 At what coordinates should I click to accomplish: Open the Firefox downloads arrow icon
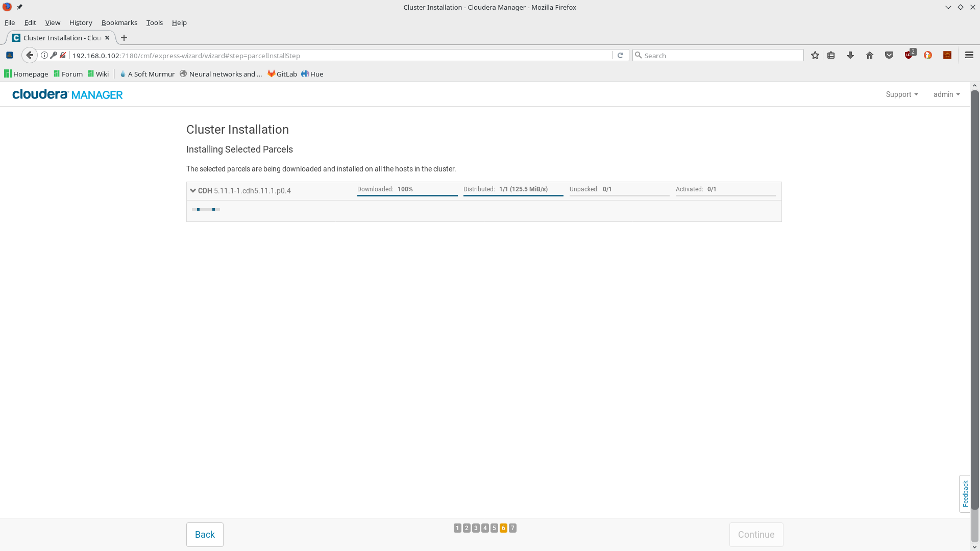(850, 56)
